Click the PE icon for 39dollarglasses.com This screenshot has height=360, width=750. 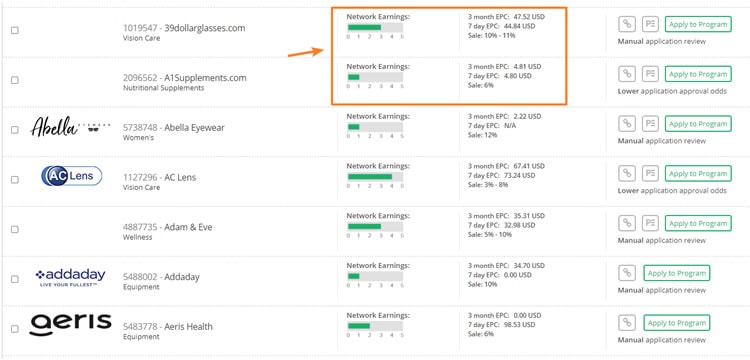click(x=650, y=24)
